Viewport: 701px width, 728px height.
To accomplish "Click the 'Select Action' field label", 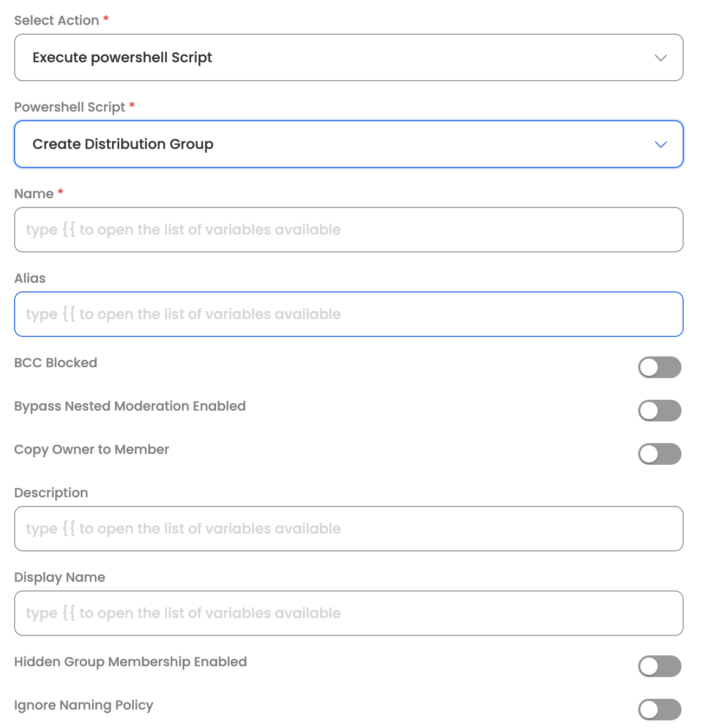I will [x=56, y=21].
